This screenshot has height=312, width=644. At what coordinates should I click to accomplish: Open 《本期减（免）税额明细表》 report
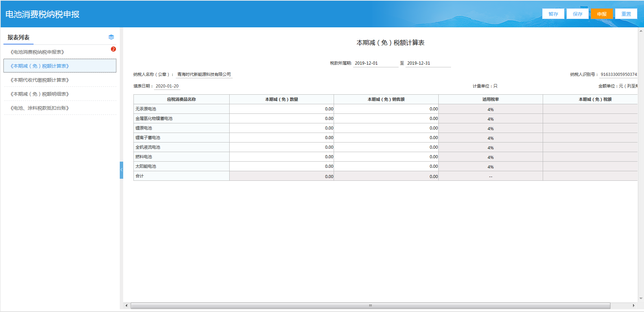40,94
